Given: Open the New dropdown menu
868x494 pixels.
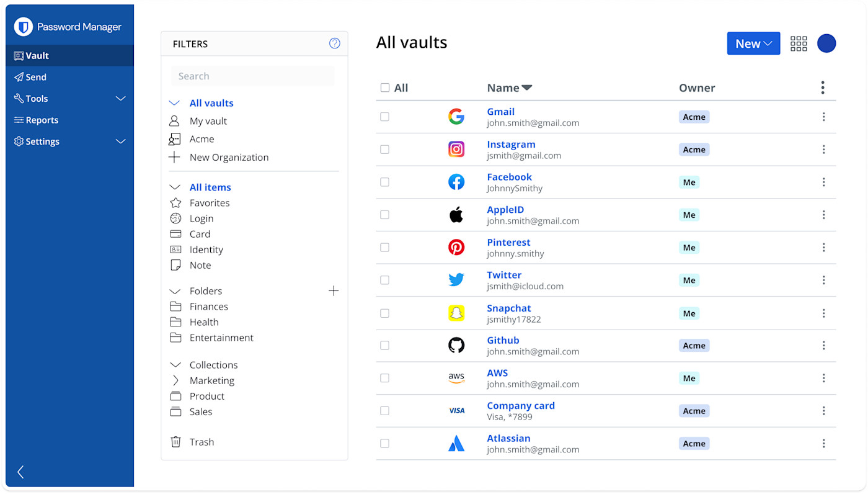Looking at the screenshot, I should pos(753,43).
